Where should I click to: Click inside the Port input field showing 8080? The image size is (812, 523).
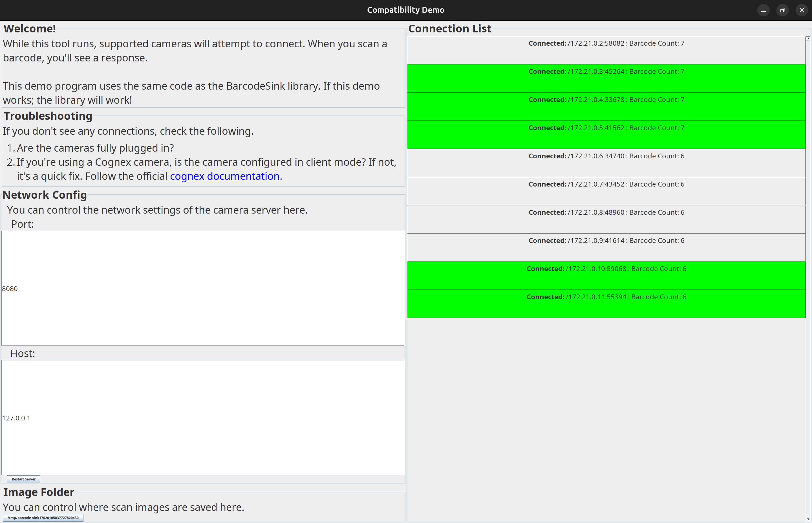(x=203, y=288)
